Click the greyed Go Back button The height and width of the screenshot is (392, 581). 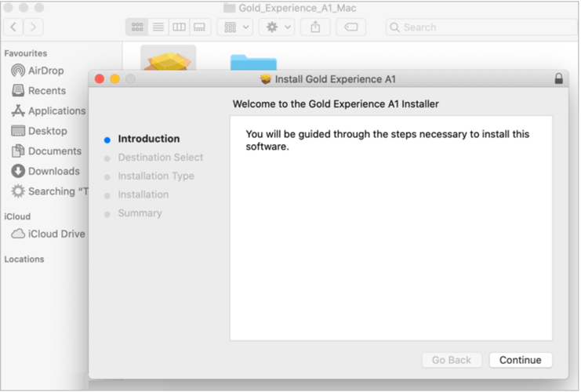point(452,360)
